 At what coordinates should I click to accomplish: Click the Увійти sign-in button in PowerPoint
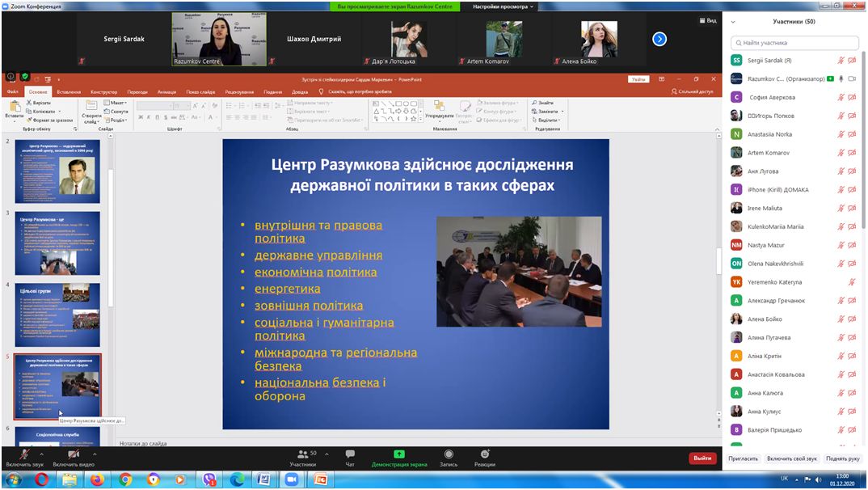(638, 79)
